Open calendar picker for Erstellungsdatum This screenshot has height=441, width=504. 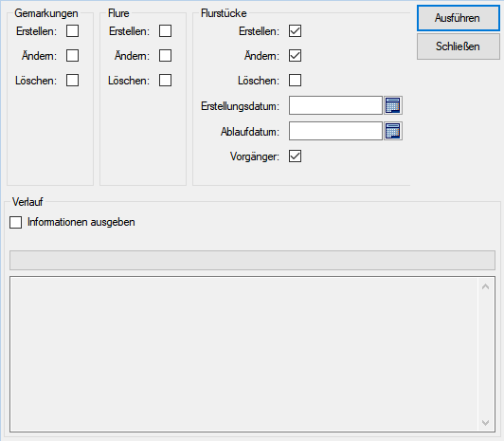[393, 105]
